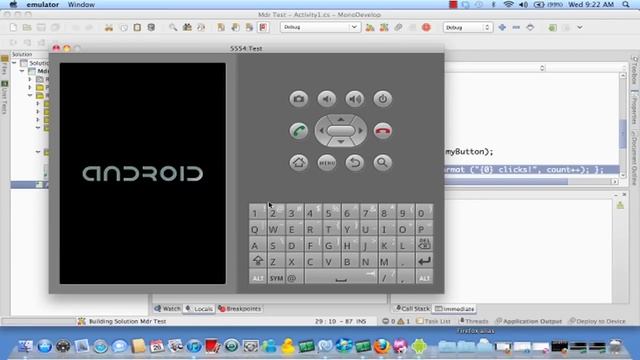The height and width of the screenshot is (360, 640).
Task: Open the Deploy to Device pad
Action: click(x=597, y=321)
